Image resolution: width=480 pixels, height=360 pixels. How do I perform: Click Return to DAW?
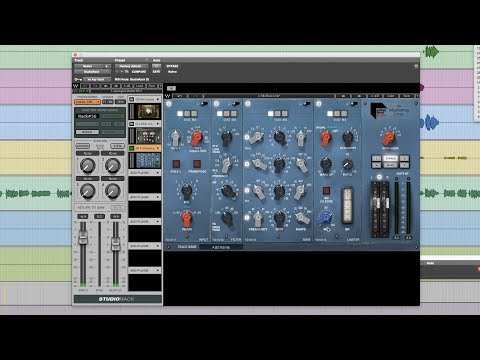pyautogui.click(x=91, y=207)
